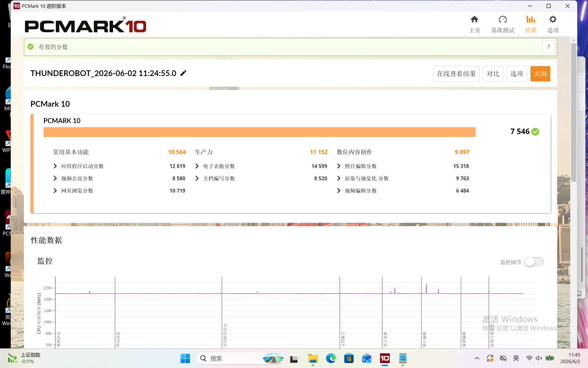588x368 pixels.
Task: Click the orange PCMARK 10 score bar
Action: click(259, 132)
